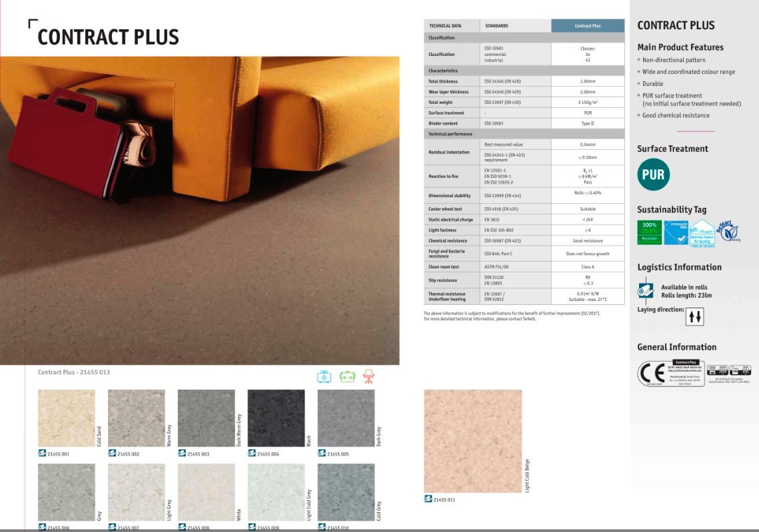This screenshot has height=532, width=759.
Task: Click the Dark Grey colour swatch
Action: (x=346, y=418)
